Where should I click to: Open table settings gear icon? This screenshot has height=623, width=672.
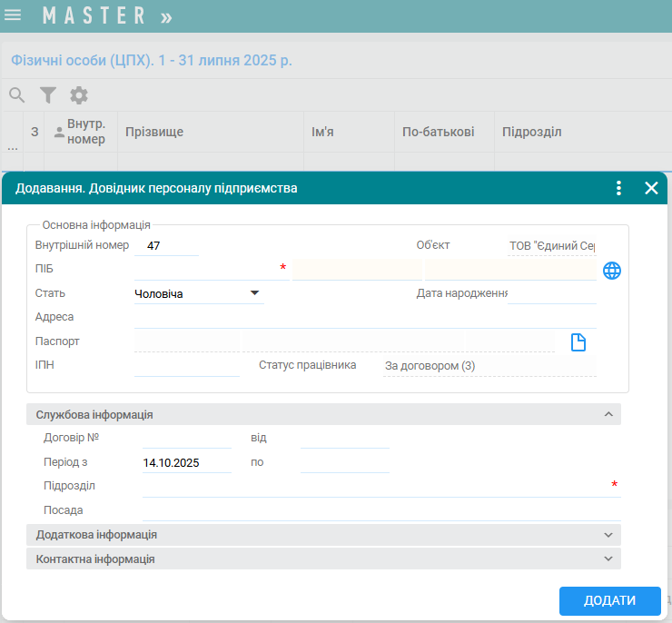[79, 94]
